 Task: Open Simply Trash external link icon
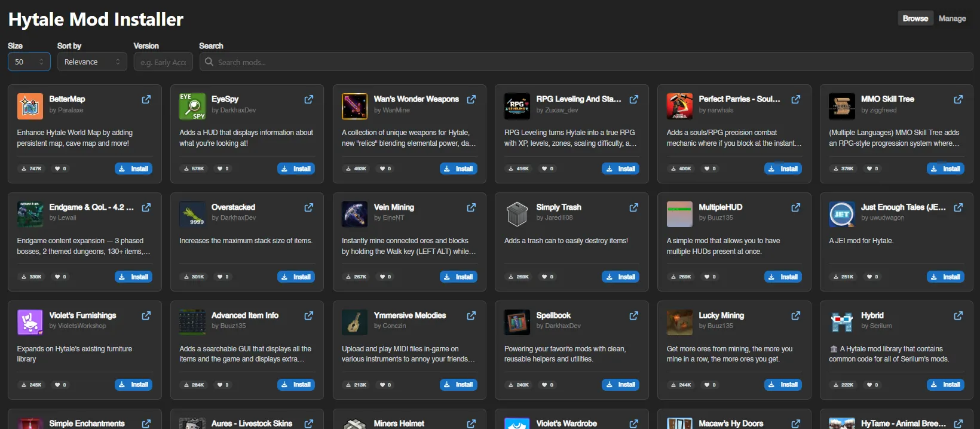coord(634,208)
